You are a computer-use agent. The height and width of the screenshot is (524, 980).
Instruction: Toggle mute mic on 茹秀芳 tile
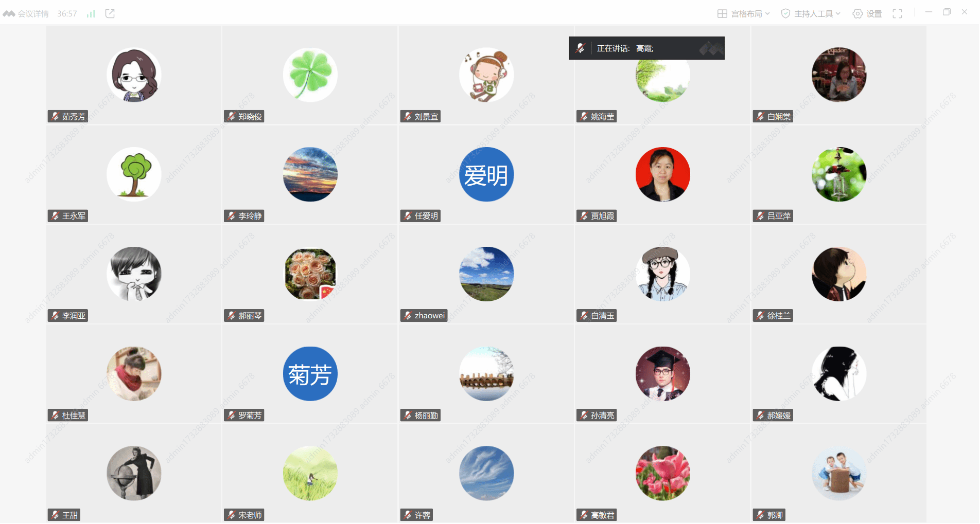[x=55, y=117]
